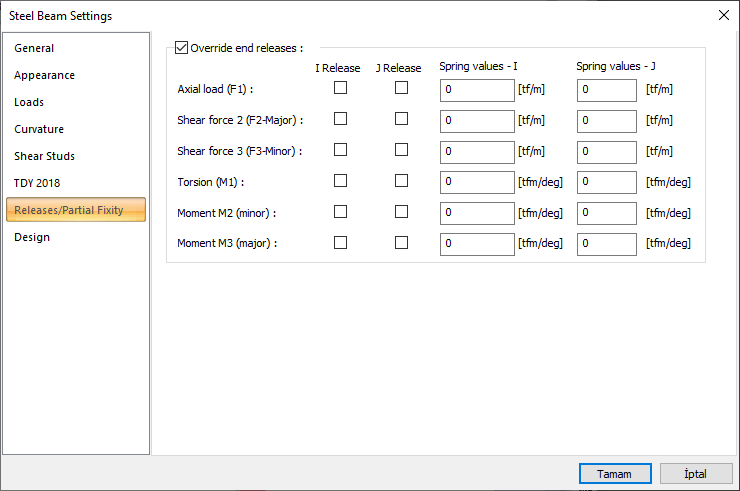Enable J Release for Torsion (M1)
Screen dimensions: 740x491
point(402,181)
